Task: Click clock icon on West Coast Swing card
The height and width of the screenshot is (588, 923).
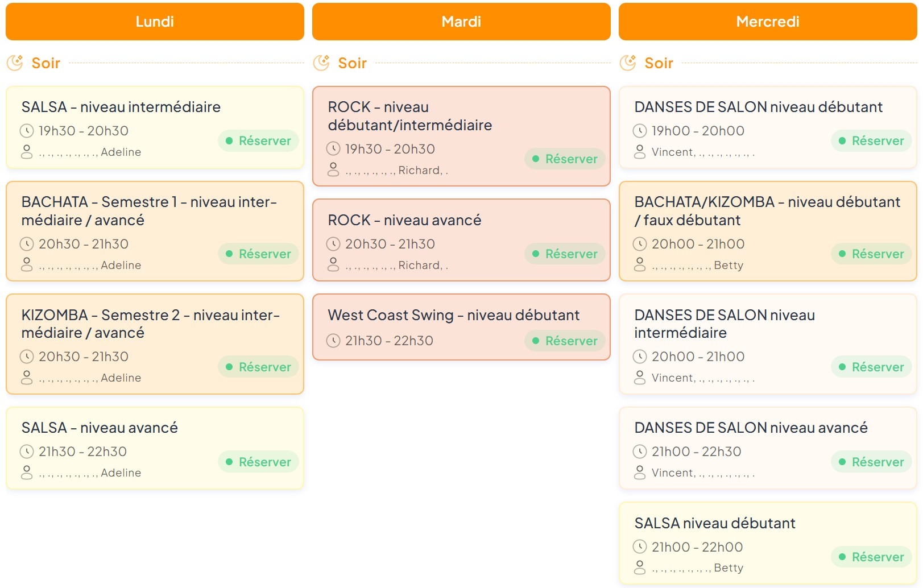Action: coord(333,341)
